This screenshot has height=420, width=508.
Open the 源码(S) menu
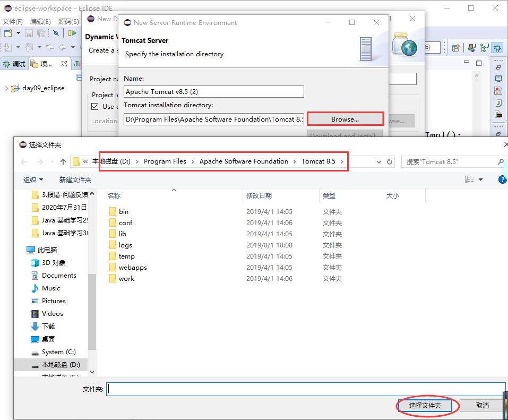(x=68, y=22)
